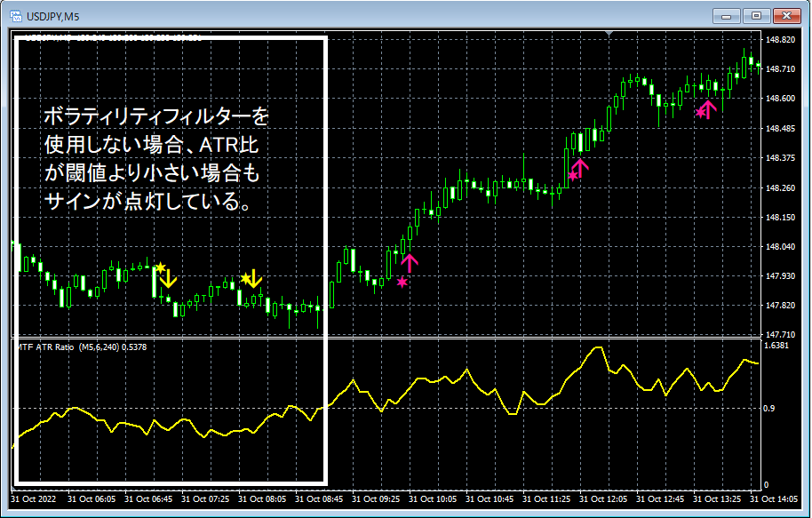Click the 147.930 price scale label
This screenshot has height=518, width=812.
(x=780, y=276)
